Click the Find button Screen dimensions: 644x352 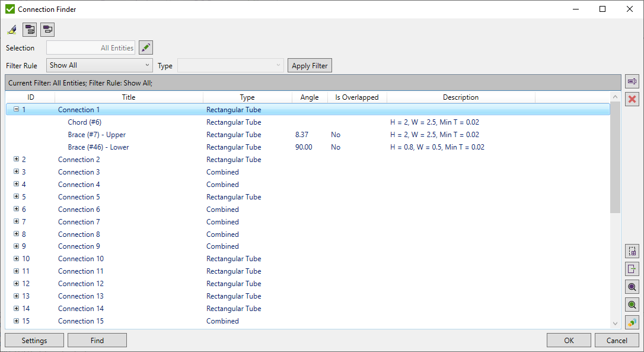pos(97,340)
